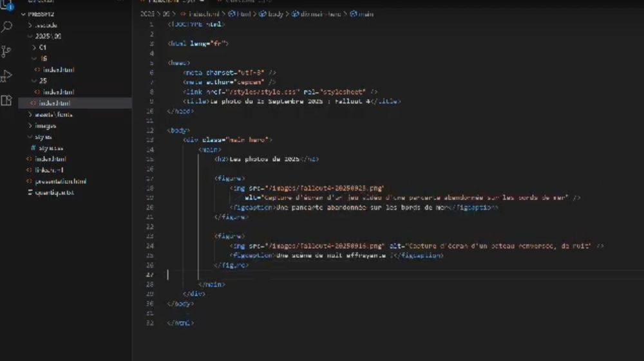Collapse the styles folder
Image resolution: width=644 pixels, height=361 pixels.
(30, 136)
